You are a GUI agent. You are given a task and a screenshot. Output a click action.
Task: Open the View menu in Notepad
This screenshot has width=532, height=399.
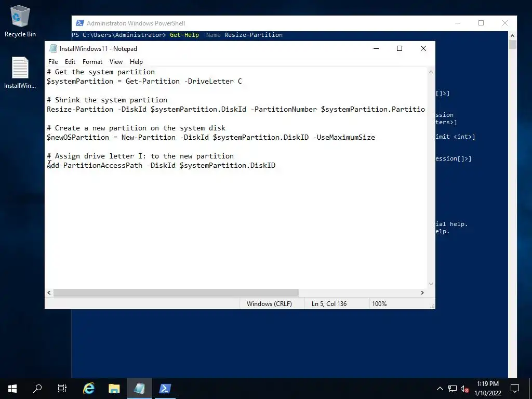click(x=116, y=62)
